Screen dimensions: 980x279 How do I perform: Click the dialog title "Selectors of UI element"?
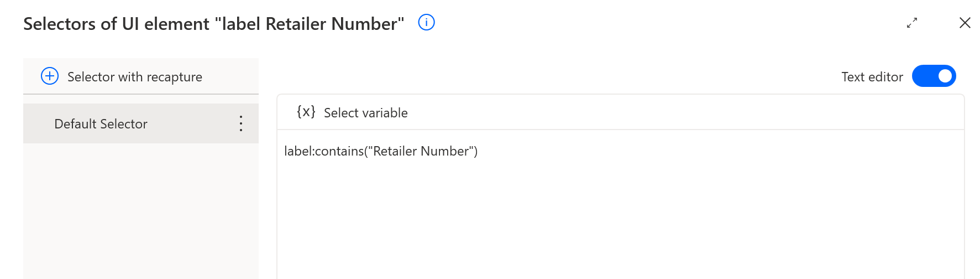(116, 24)
